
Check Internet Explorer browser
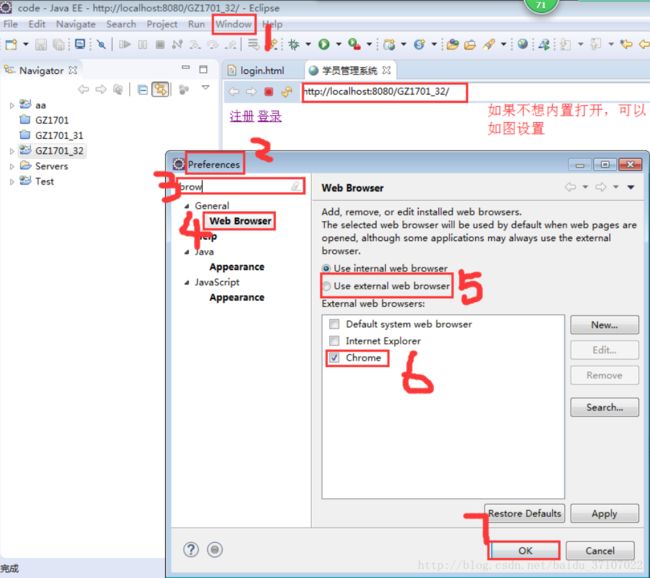334,341
